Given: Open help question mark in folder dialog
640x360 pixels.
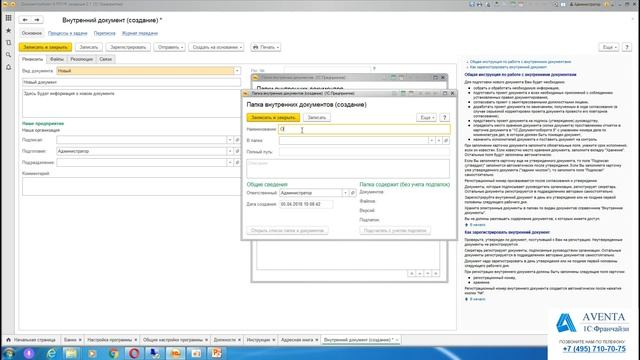Looking at the screenshot, I should coord(444,118).
